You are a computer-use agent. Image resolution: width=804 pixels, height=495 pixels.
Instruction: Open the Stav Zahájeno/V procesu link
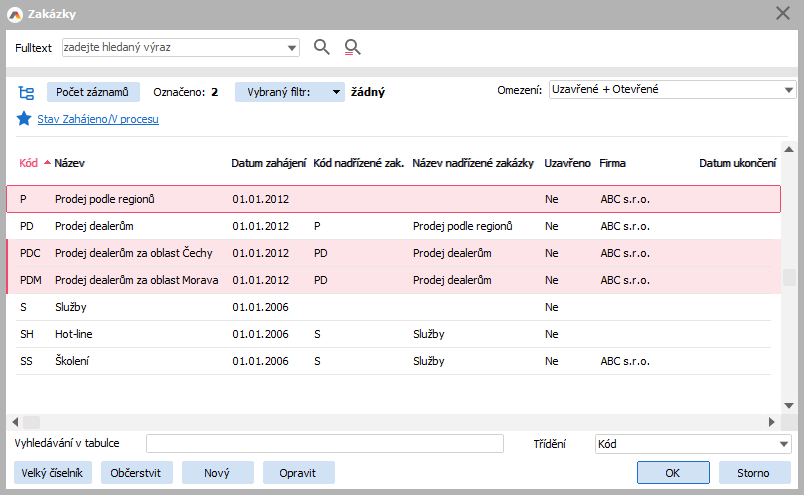pyautogui.click(x=98, y=119)
